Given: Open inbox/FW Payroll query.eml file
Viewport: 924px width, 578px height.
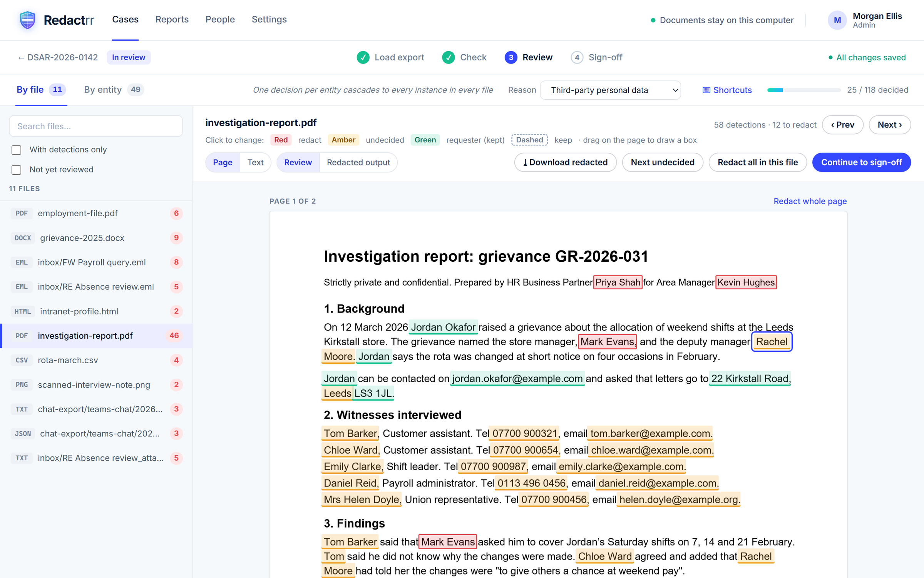Looking at the screenshot, I should point(96,262).
